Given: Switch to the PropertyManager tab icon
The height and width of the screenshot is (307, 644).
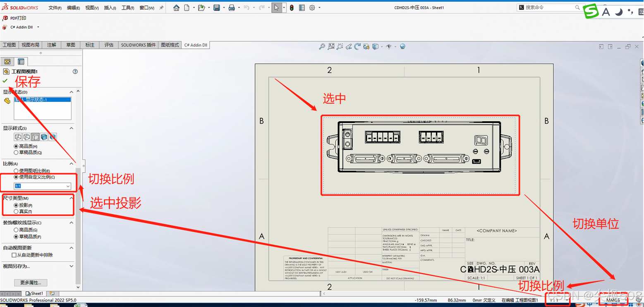Looking at the screenshot, I should pyautogui.click(x=21, y=62).
